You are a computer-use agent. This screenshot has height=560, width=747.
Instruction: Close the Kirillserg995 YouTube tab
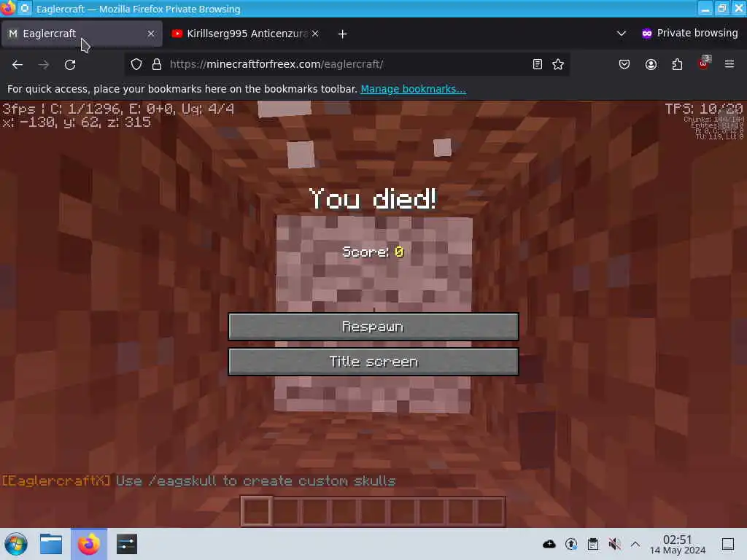tap(315, 34)
